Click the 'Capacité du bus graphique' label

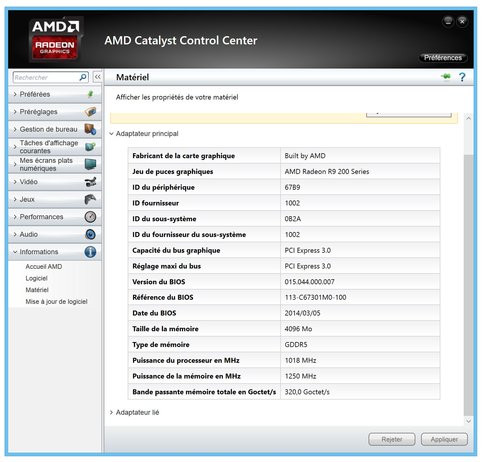pos(176,250)
